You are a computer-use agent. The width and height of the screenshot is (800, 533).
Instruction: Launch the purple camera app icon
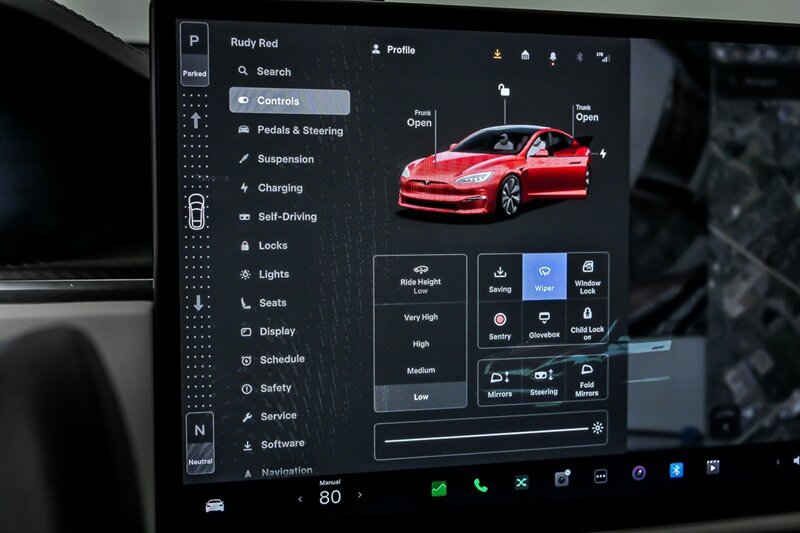(639, 473)
